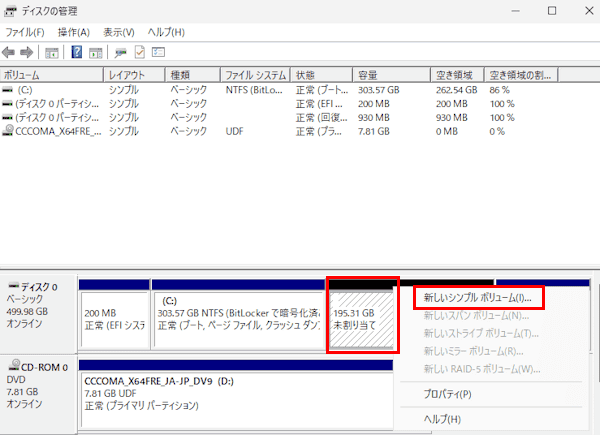Click 新しい RAID-5 ボリューム(W)... menu entry
Viewport: 600px width, 435px height.
tap(482, 369)
